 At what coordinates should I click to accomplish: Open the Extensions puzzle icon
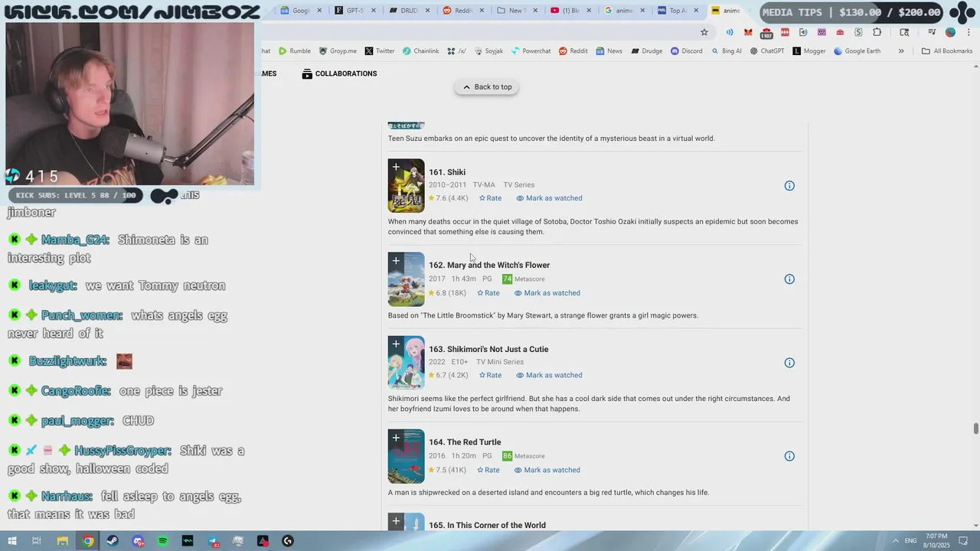877,32
